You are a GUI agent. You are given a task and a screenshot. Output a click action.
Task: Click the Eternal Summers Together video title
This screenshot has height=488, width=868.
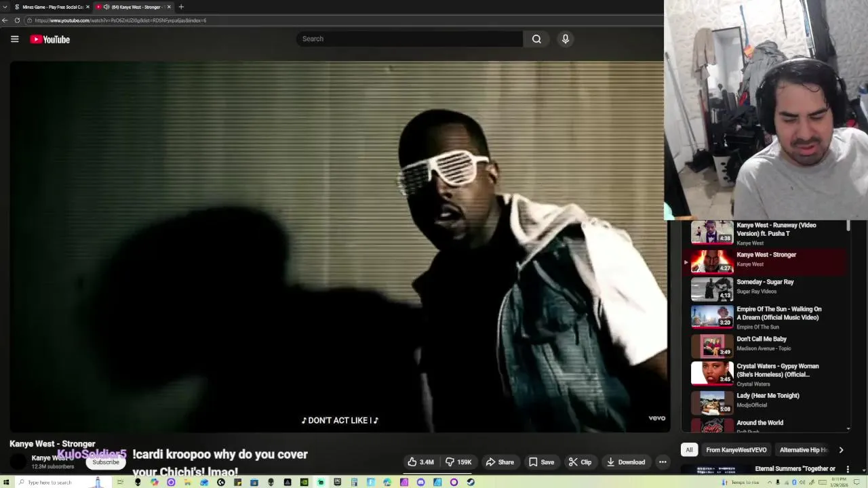[x=795, y=468]
